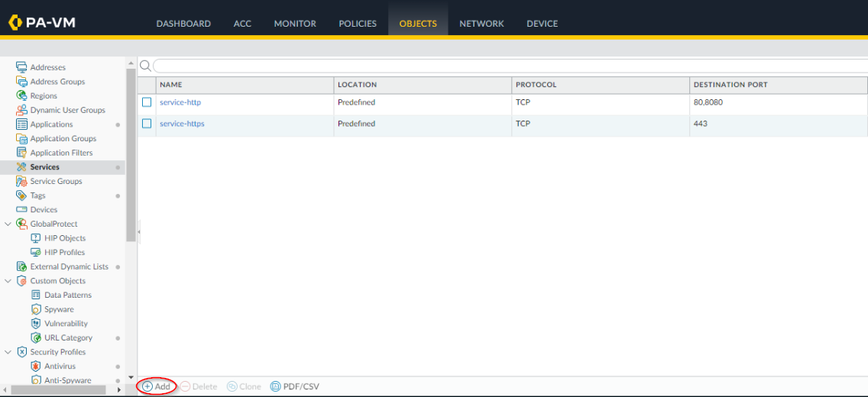The image size is (868, 397).
Task: Sort by the LOCATION column header
Action: click(423, 85)
